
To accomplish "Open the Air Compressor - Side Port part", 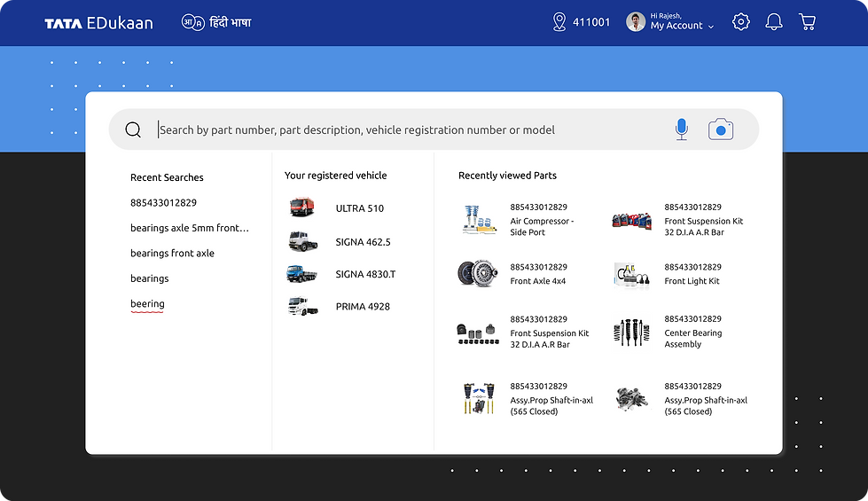I will coord(542,226).
